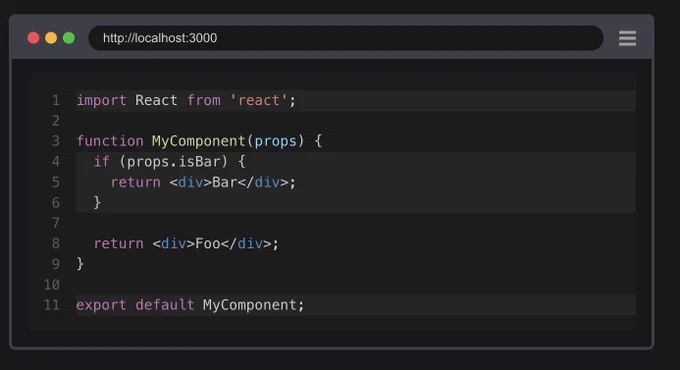Click the return Bar div line
The width and height of the screenshot is (680, 370).
[356, 182]
